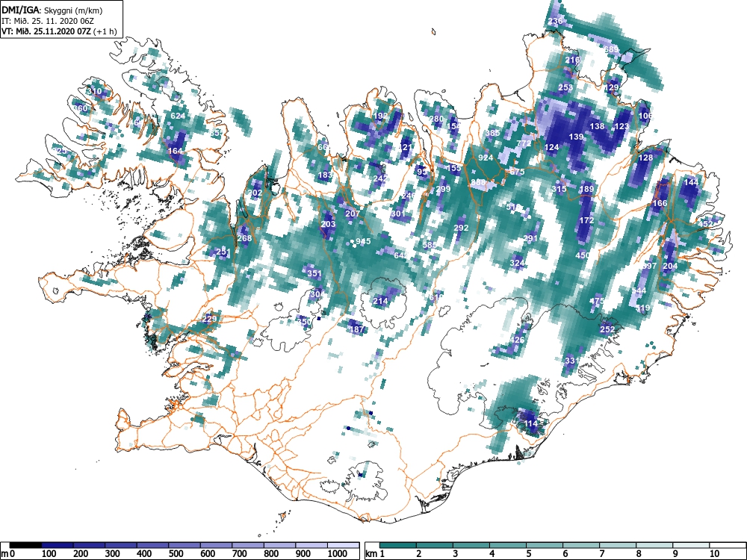Click the map value 426 on the glacier

[517, 340]
